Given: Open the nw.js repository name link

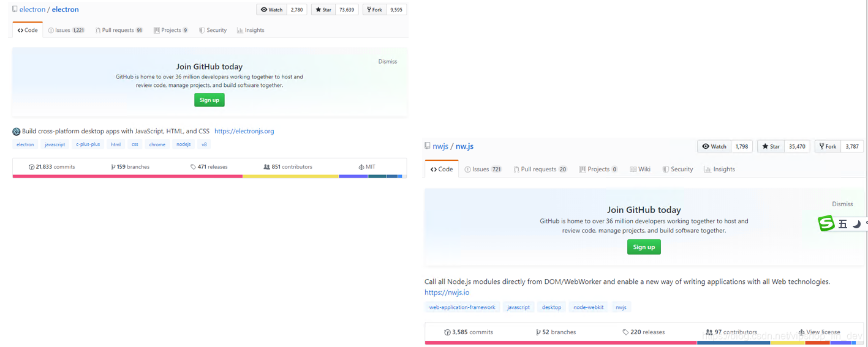Looking at the screenshot, I should click(x=464, y=146).
